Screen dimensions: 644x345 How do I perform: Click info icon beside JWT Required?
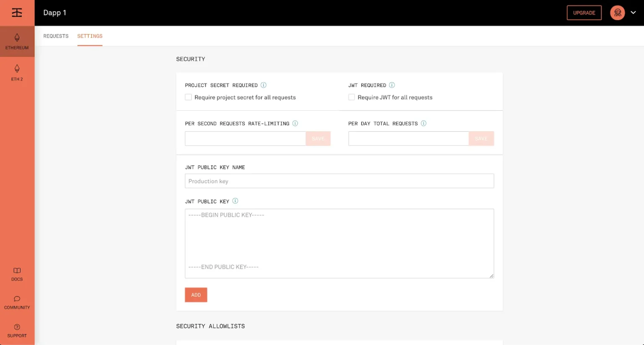click(392, 85)
